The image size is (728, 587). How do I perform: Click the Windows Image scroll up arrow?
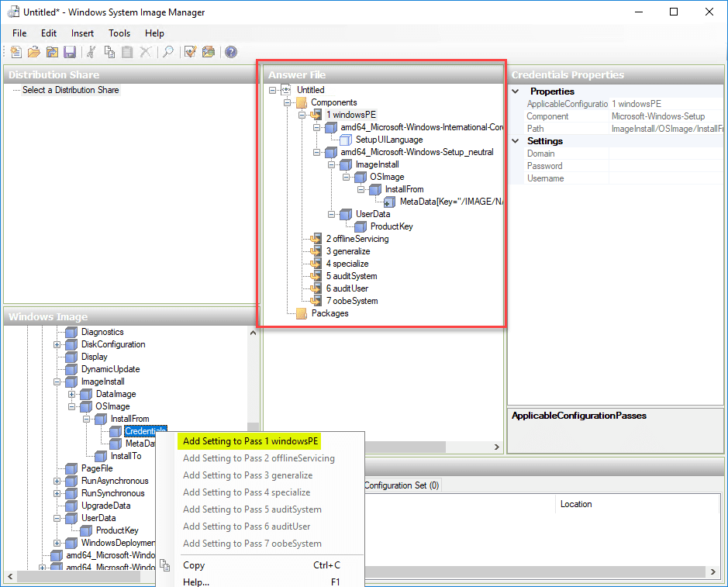[x=253, y=333]
